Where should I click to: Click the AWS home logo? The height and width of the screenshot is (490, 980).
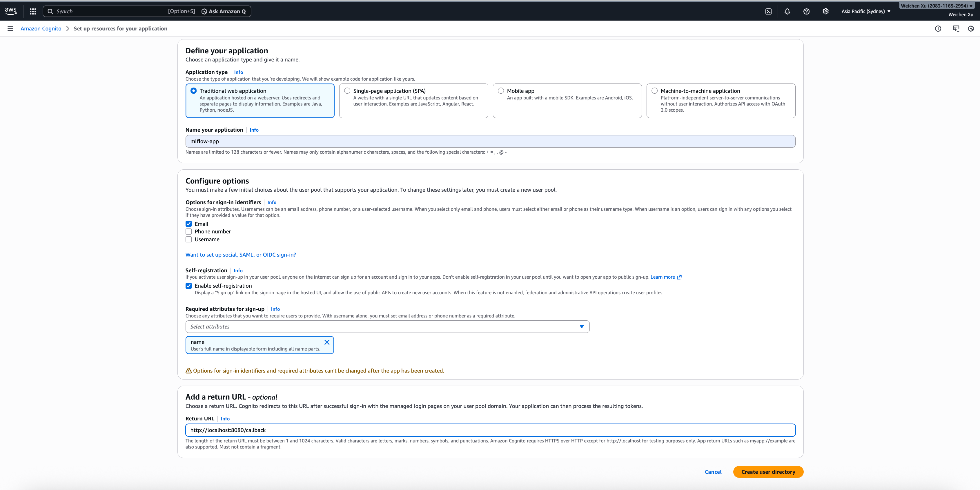click(11, 11)
